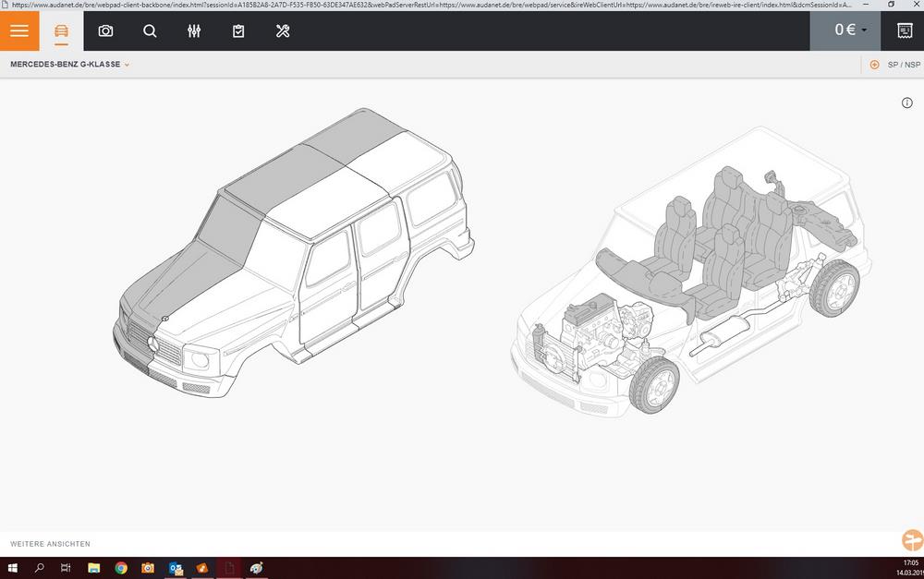Open the clipboard checklist tool
Viewport: 924px width, 579px height.
click(238, 30)
